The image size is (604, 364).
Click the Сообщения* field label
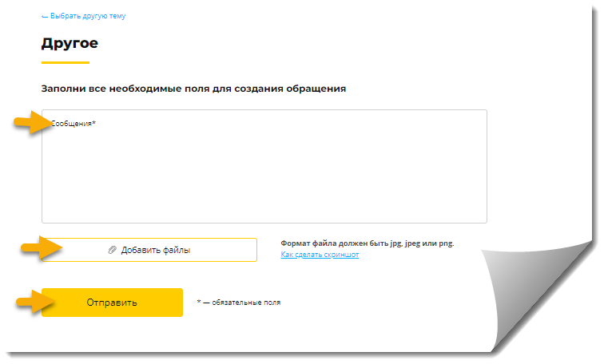[74, 124]
